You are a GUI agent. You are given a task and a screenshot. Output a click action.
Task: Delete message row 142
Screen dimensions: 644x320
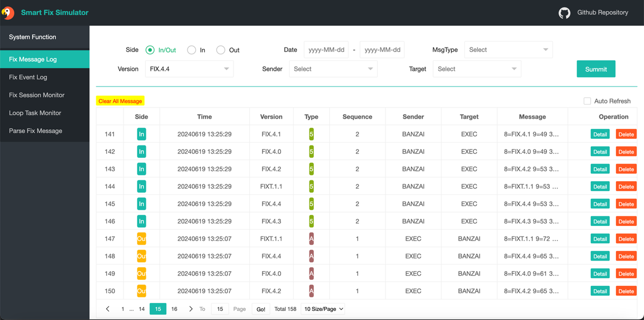[626, 151]
